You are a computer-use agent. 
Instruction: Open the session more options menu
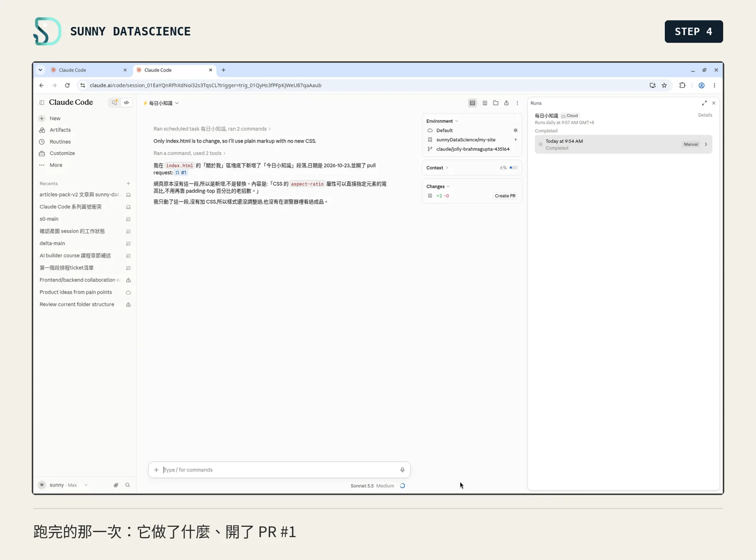click(517, 103)
